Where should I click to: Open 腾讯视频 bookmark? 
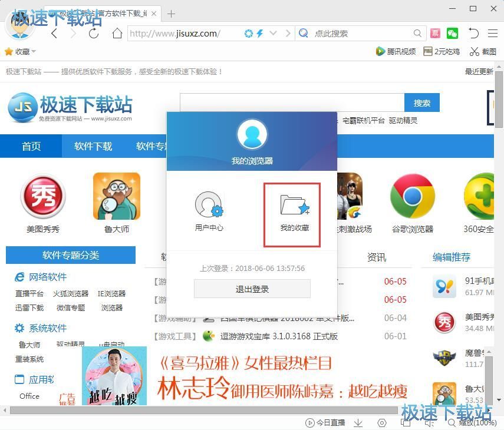point(396,51)
